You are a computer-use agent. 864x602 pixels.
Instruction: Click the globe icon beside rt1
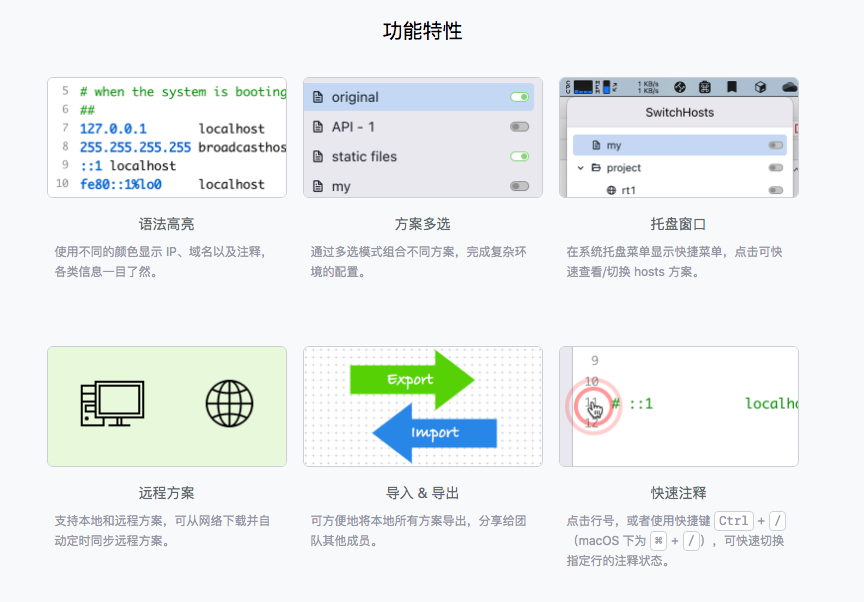click(x=611, y=190)
